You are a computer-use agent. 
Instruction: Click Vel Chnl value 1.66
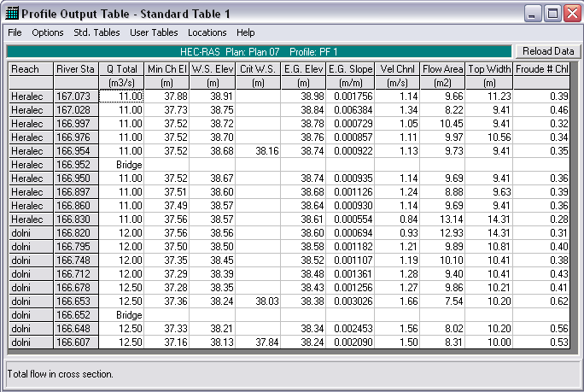[x=397, y=301]
